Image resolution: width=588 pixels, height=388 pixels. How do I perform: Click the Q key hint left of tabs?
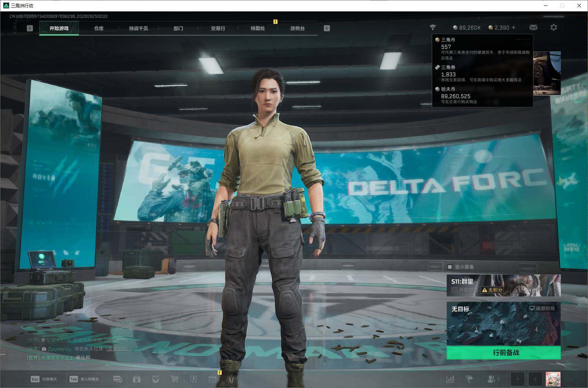[x=30, y=28]
